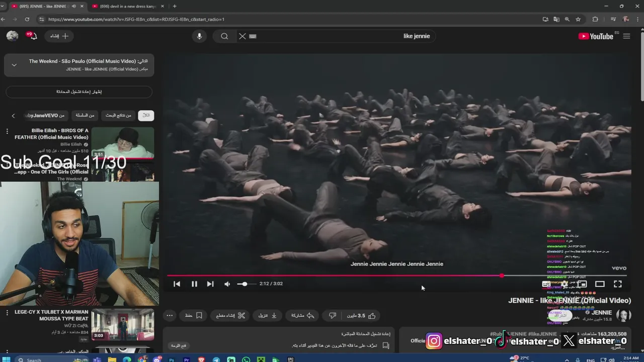This screenshot has height=362, width=644.
Task: Mute the video with speaker icon
Action: pos(227,284)
